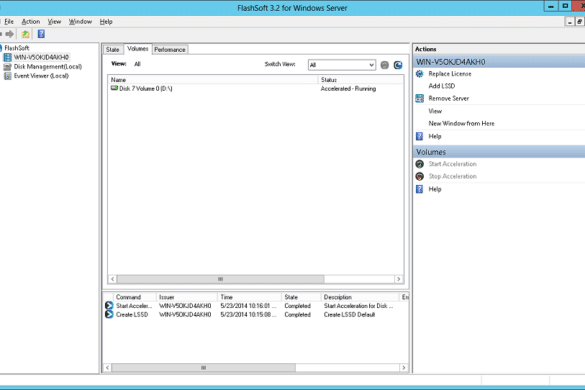Click the Accelerated - Running status cell
Viewport: 585px width, 390px height.
(348, 89)
